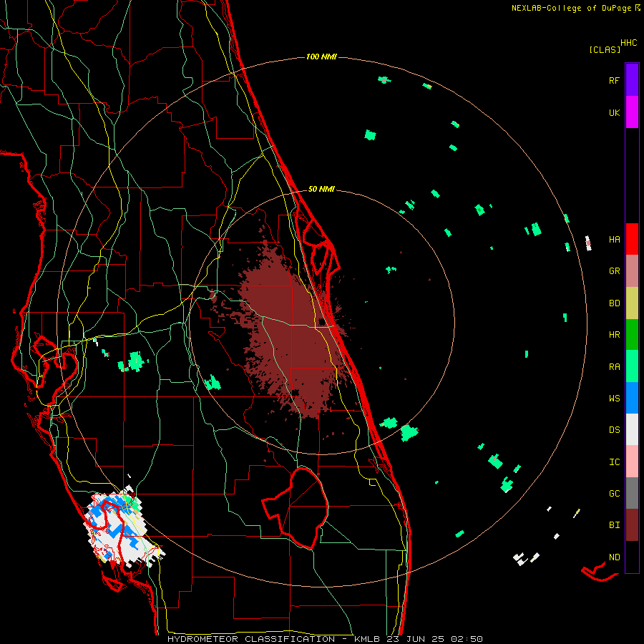
Task: Click the RA light green legend swatch
Action: (632, 366)
